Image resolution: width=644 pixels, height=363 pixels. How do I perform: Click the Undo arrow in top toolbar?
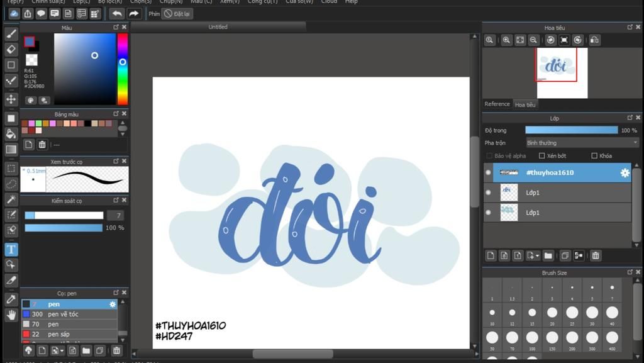click(x=117, y=14)
